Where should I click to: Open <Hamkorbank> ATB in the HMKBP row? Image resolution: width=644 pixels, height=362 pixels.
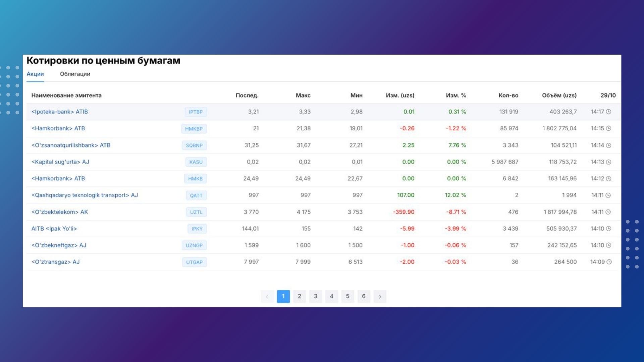58,128
